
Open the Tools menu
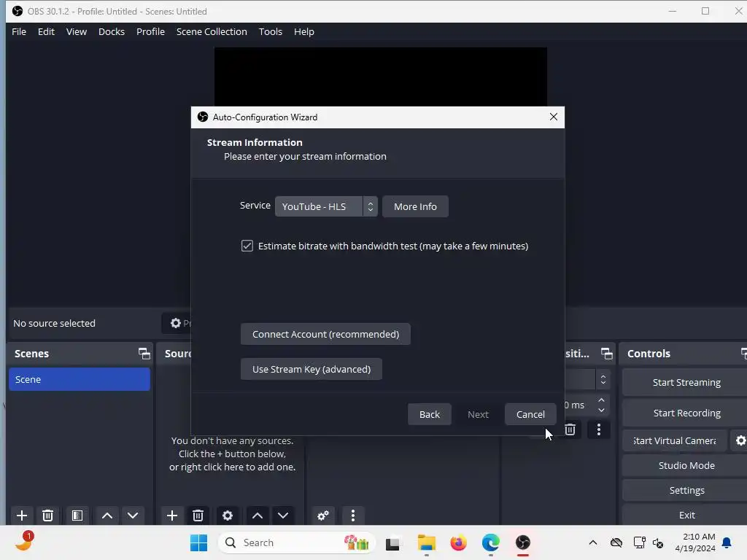270,32
